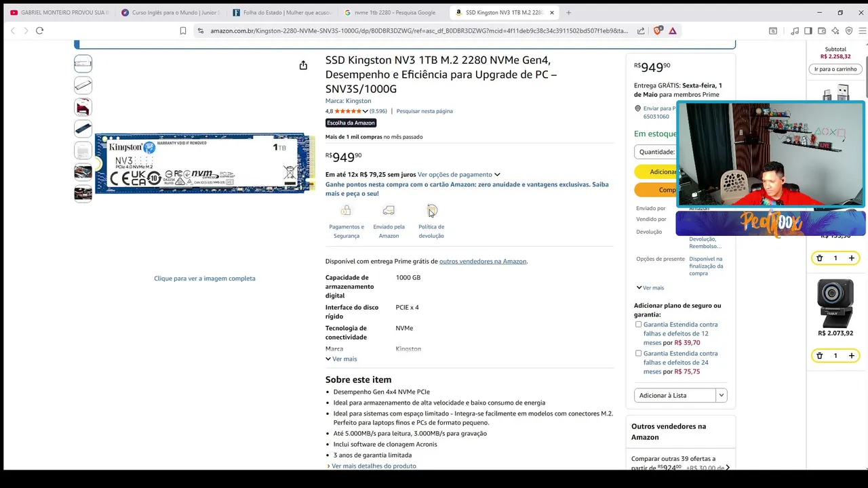
Task: Click the share icon in the address bar
Action: click(641, 30)
